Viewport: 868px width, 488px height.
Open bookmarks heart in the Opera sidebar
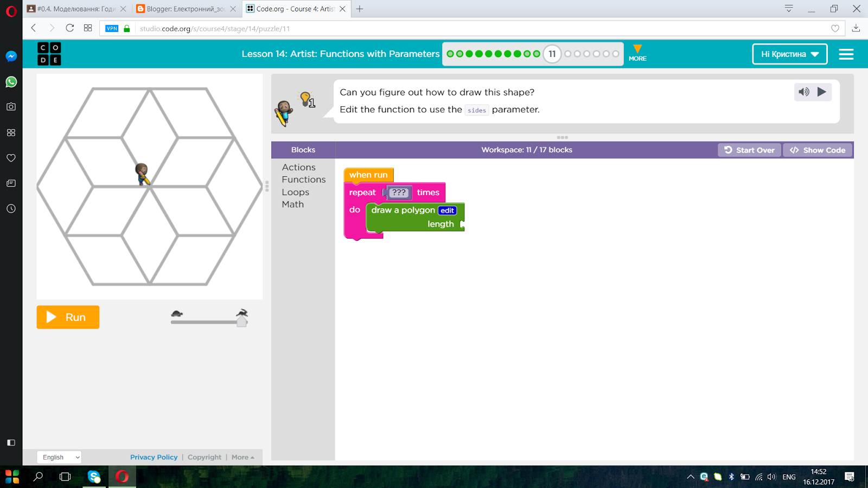[11, 158]
